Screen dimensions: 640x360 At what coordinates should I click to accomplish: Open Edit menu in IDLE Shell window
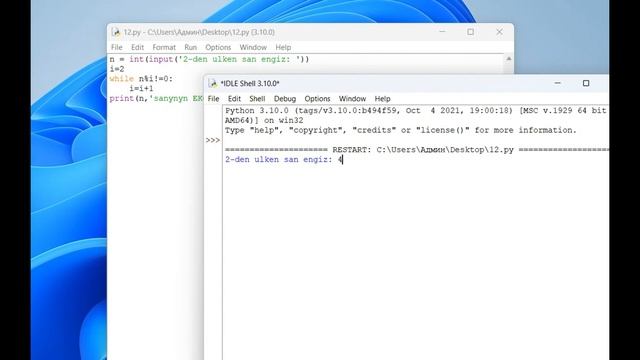tap(234, 99)
